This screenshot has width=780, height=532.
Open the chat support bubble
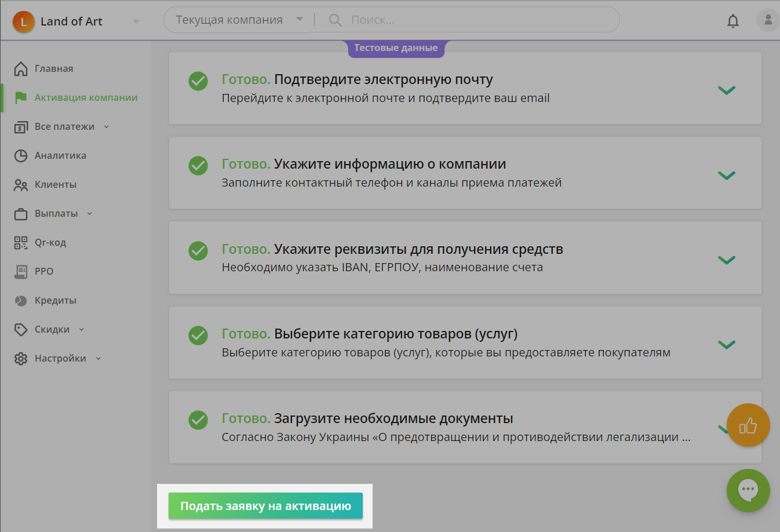748,490
